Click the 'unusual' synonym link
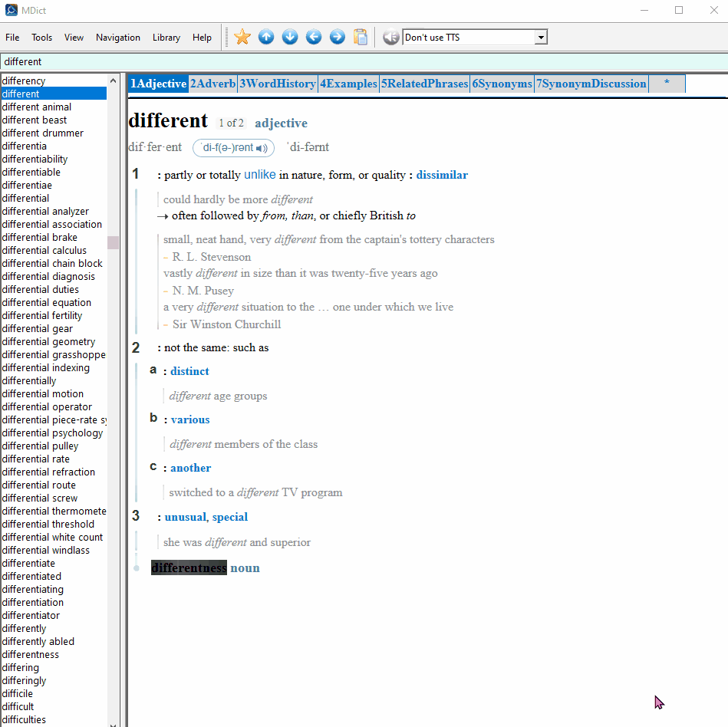 point(184,516)
